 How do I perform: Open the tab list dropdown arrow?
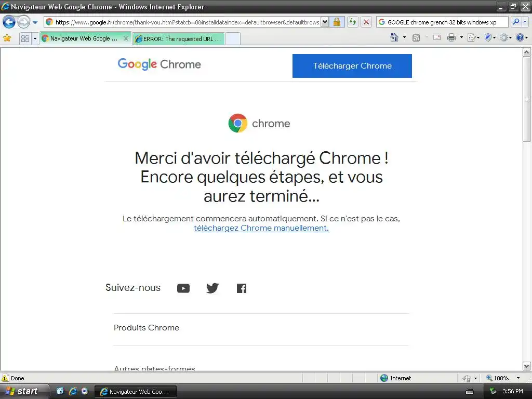click(x=35, y=38)
